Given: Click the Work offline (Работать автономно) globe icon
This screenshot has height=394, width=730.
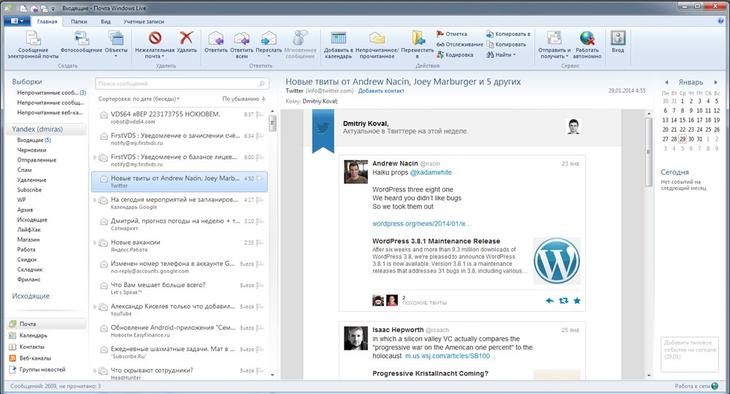Looking at the screenshot, I should click(587, 38).
